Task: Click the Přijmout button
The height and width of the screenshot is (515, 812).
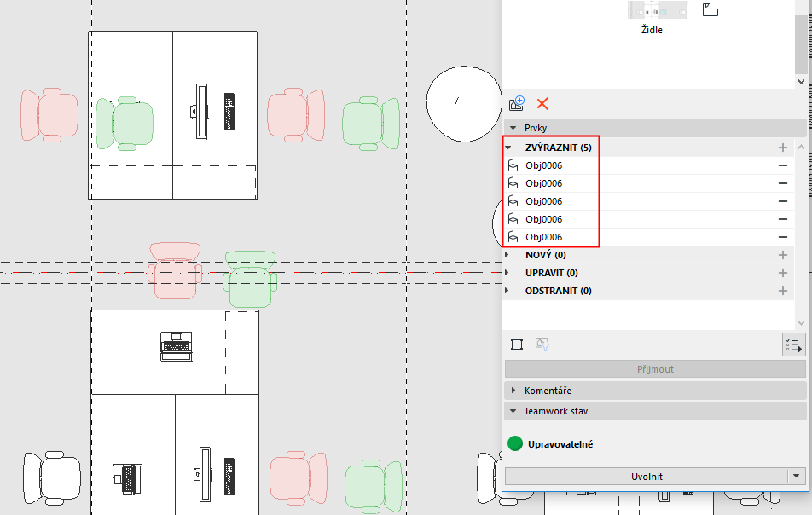Action: coord(655,369)
